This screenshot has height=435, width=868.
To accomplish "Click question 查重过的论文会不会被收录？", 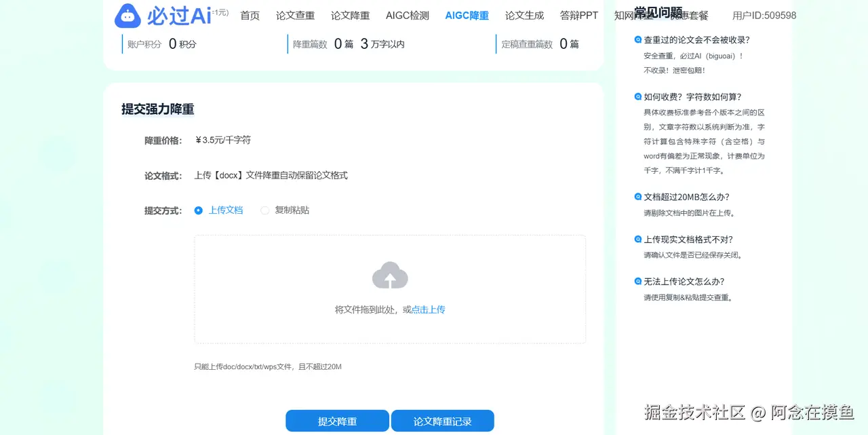I will pyautogui.click(x=697, y=39).
